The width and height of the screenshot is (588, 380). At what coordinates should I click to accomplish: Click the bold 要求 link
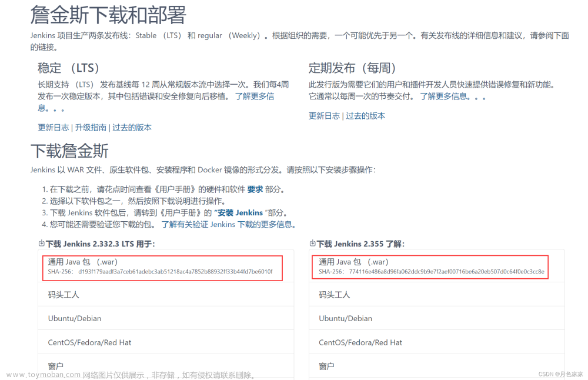tap(255, 189)
